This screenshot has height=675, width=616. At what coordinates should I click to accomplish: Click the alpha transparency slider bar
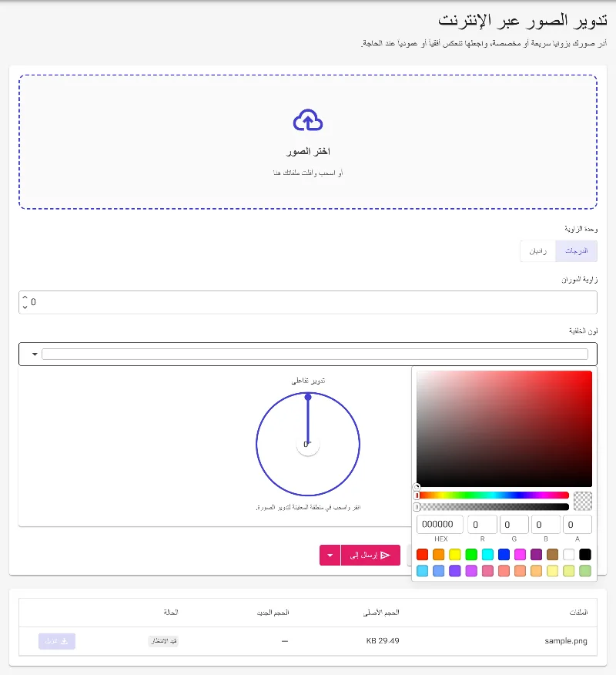pos(493,507)
